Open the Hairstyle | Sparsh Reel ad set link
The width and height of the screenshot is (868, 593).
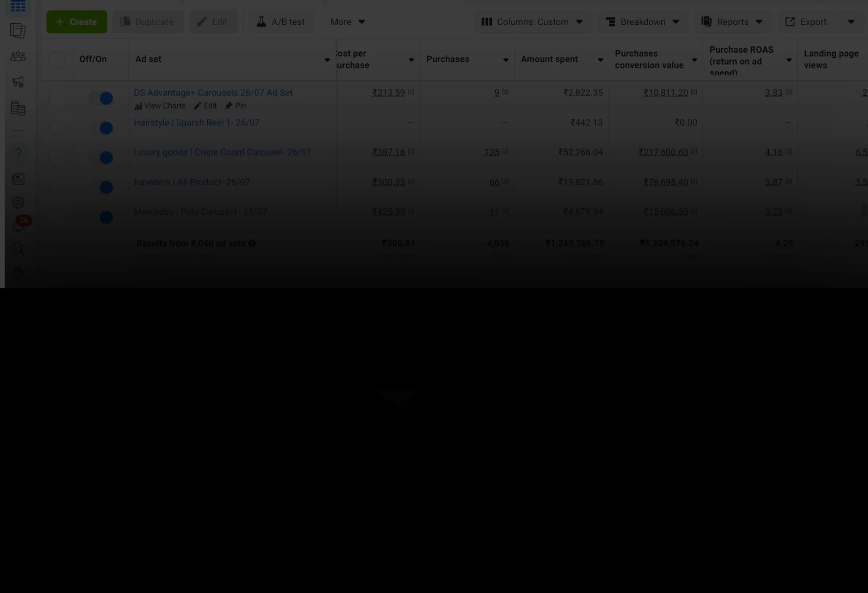click(x=197, y=123)
